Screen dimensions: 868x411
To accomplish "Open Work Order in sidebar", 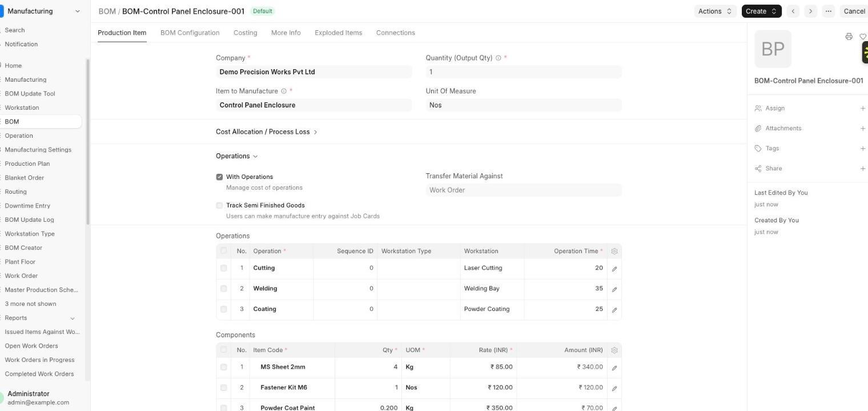I will 21,276.
